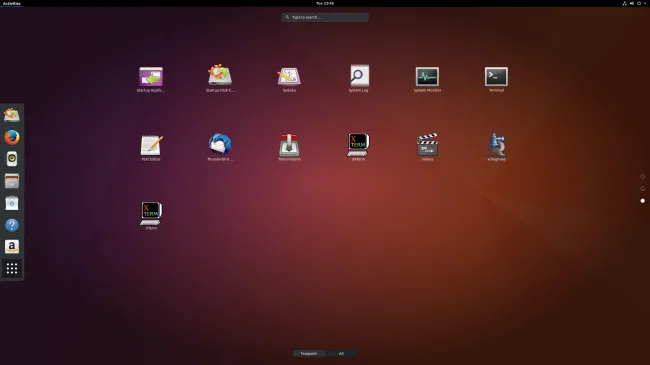Click the Activities button in top bar
This screenshot has height=365, width=650.
[x=12, y=3]
